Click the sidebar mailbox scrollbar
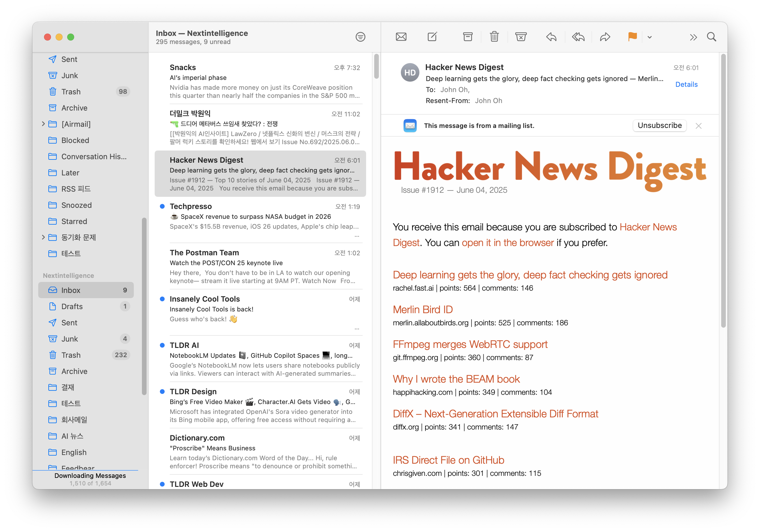The width and height of the screenshot is (760, 532). click(144, 306)
